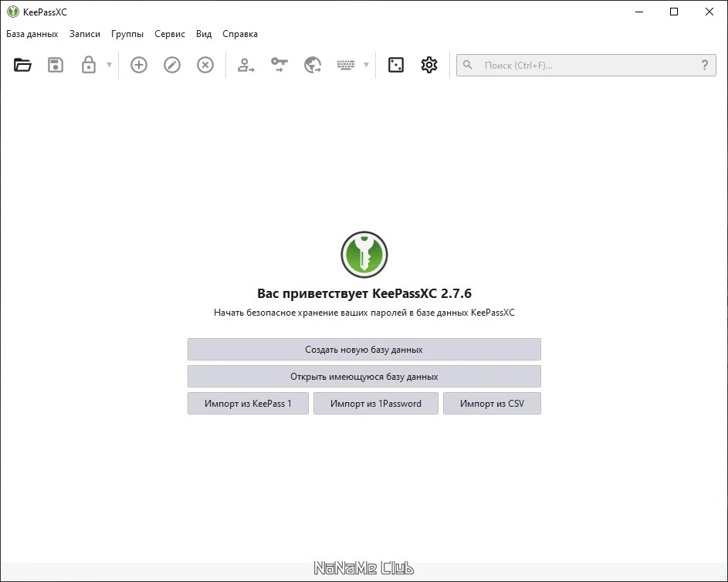Click the magnifier icon in search box

[x=468, y=65]
